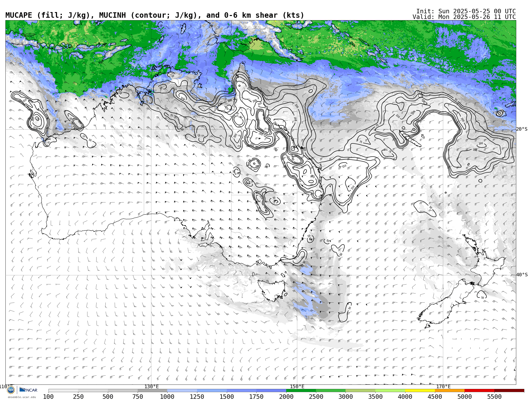Click the 1500 colorbar tick label

[x=227, y=397]
